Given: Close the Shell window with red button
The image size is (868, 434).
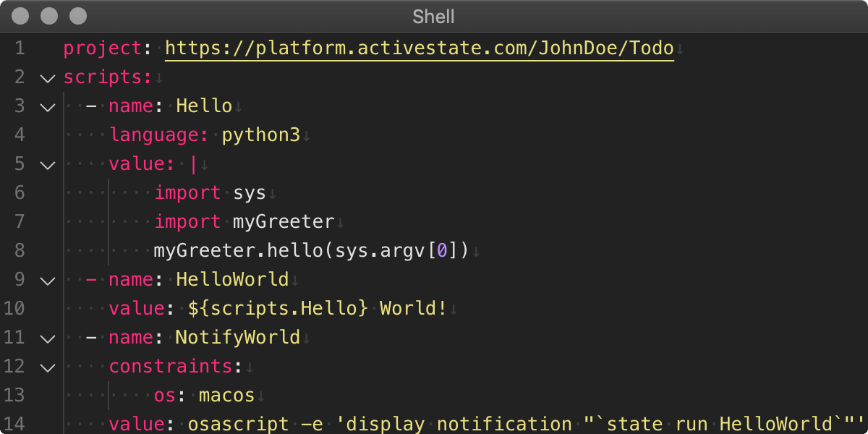Looking at the screenshot, I should [22, 16].
